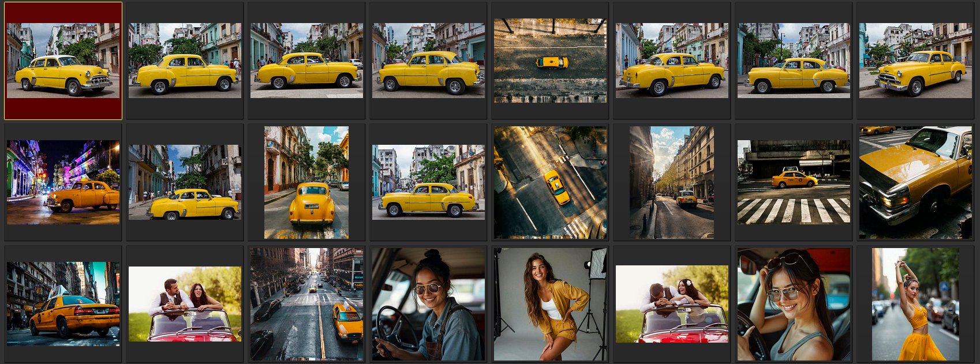980x364 pixels.
Task: Select unhighlighted yellow car showing chrome front grille
Action: tap(915, 61)
